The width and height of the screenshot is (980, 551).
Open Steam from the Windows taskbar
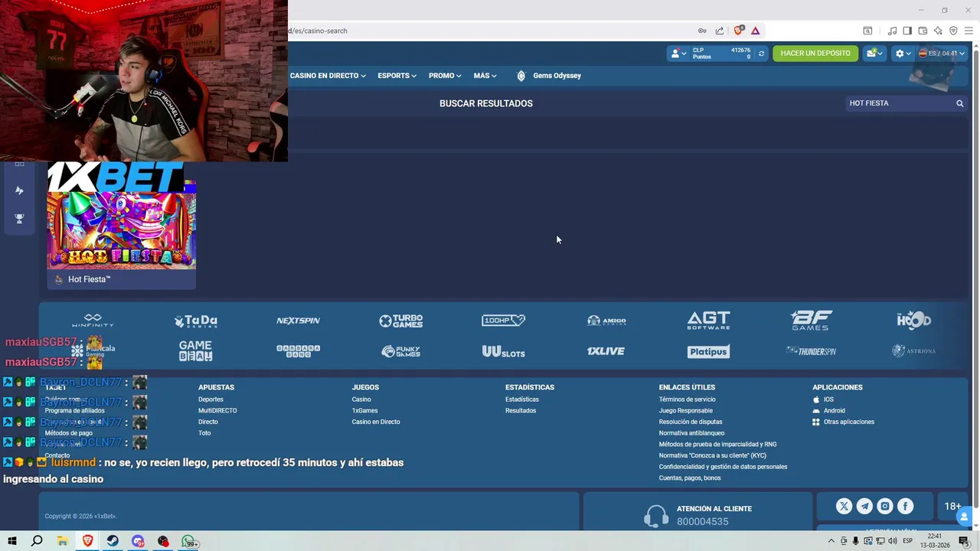[113, 541]
